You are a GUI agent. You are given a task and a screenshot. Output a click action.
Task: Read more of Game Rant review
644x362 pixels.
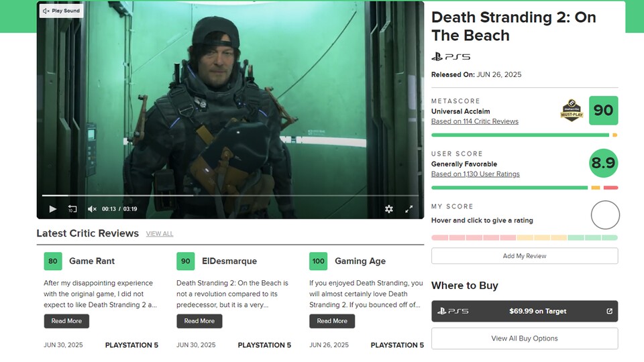coord(66,321)
